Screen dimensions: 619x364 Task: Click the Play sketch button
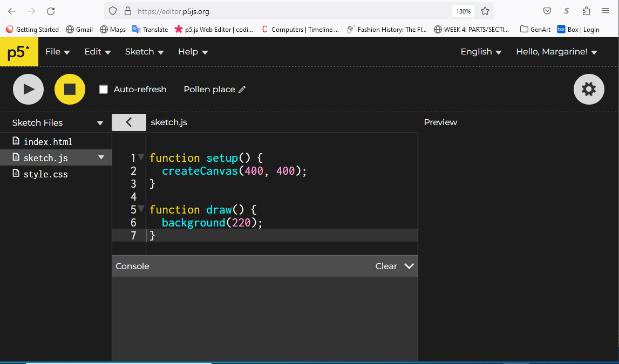click(28, 90)
